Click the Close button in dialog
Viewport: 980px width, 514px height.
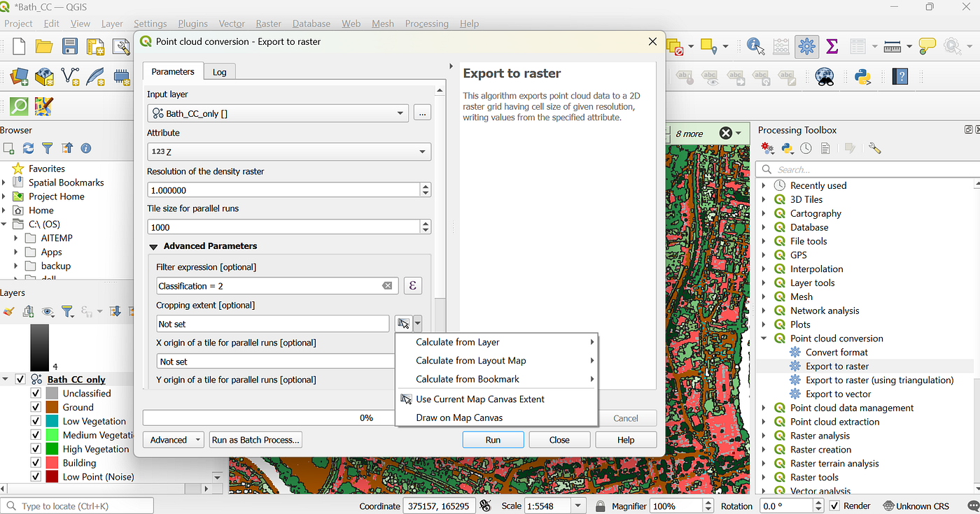[x=559, y=440]
